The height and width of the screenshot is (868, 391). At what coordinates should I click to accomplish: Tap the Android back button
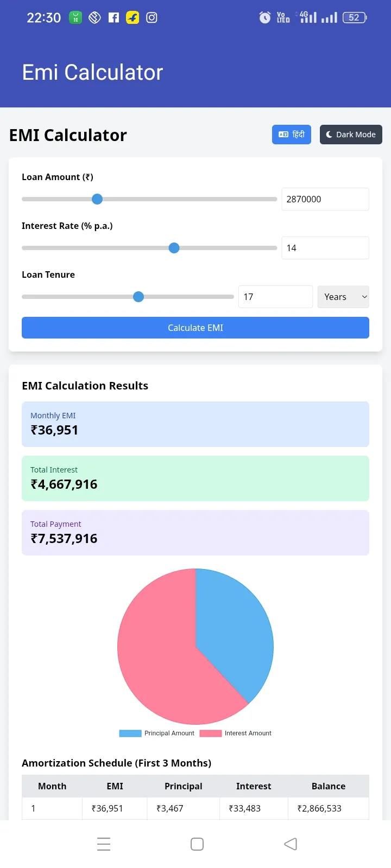click(291, 844)
